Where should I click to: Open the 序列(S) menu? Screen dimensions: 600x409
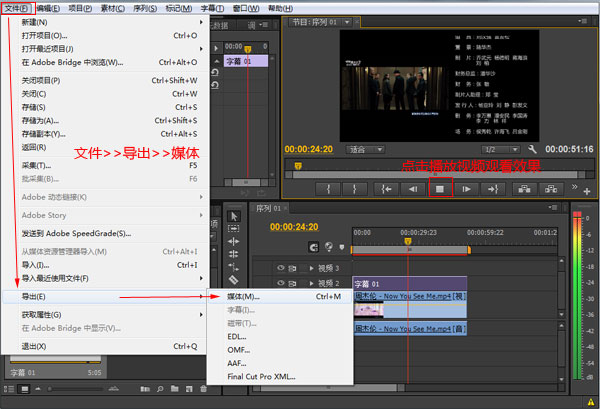point(145,8)
